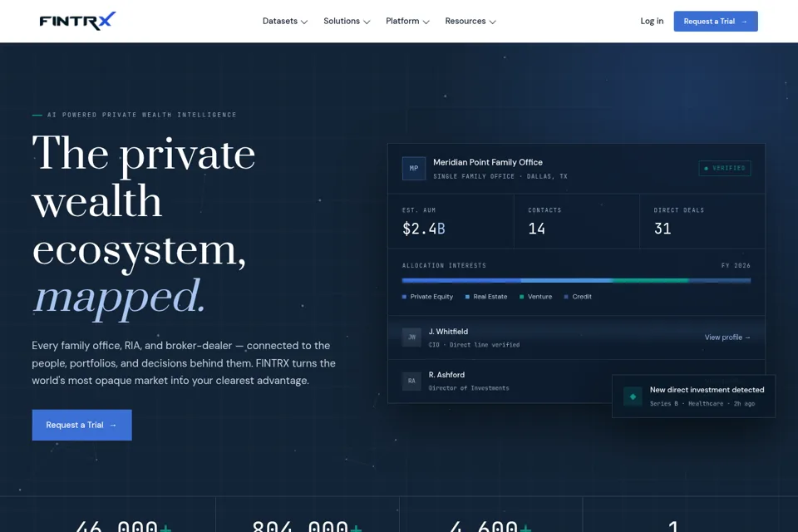Click the Venture legend swatch

[x=522, y=297]
